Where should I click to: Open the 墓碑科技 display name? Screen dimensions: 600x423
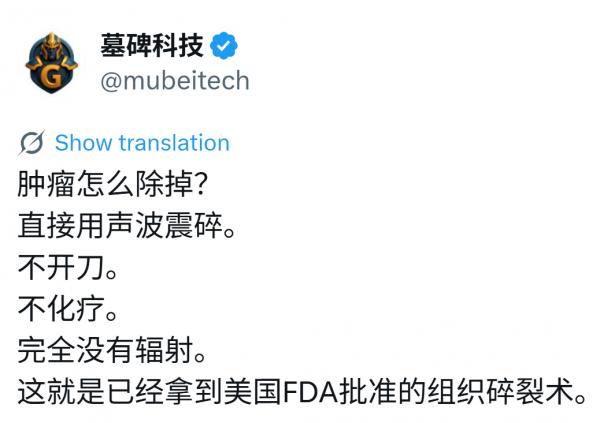pos(152,46)
